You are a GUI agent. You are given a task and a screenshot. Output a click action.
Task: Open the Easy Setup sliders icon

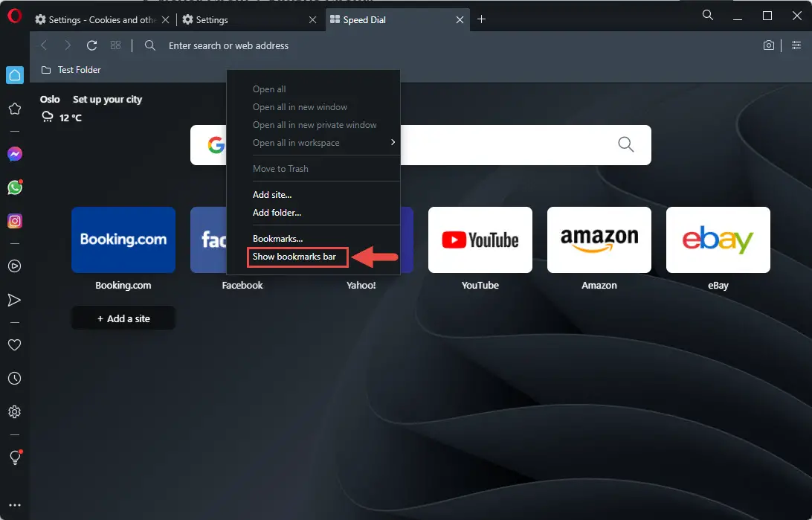(796, 45)
